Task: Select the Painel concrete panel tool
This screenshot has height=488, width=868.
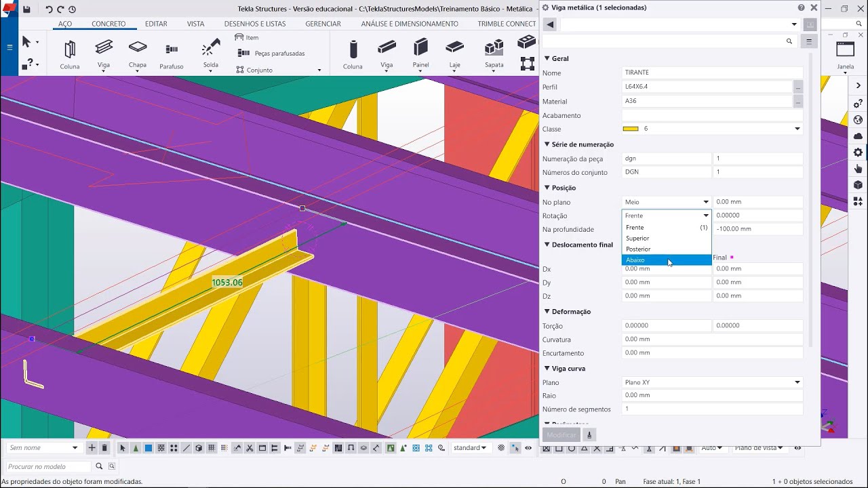Action: (x=420, y=47)
